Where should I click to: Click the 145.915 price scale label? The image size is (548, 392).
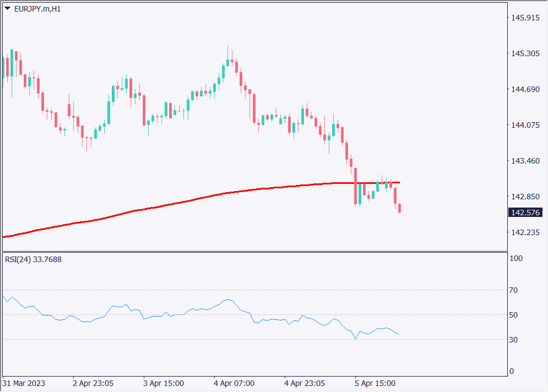(x=525, y=18)
